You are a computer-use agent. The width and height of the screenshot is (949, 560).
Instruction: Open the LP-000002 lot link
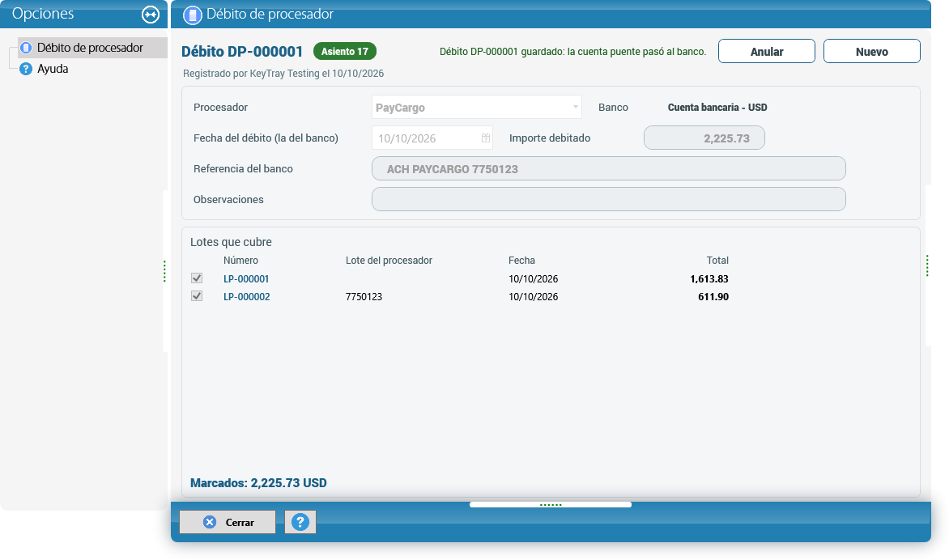coord(247,297)
